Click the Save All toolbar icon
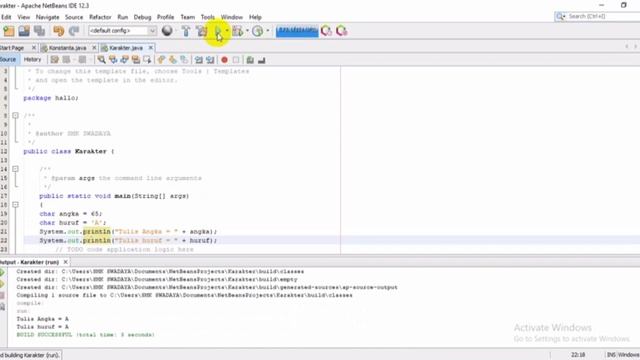 tap(40, 31)
